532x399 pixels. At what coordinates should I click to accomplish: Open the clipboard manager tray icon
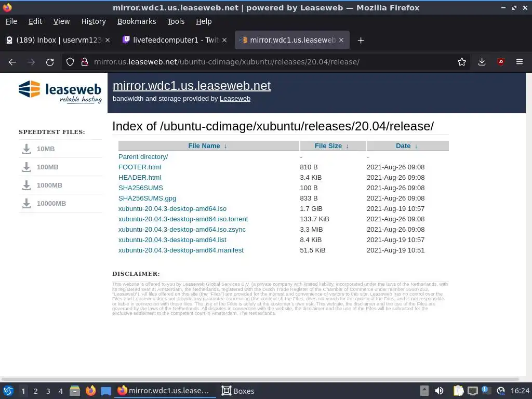pyautogui.click(x=458, y=391)
